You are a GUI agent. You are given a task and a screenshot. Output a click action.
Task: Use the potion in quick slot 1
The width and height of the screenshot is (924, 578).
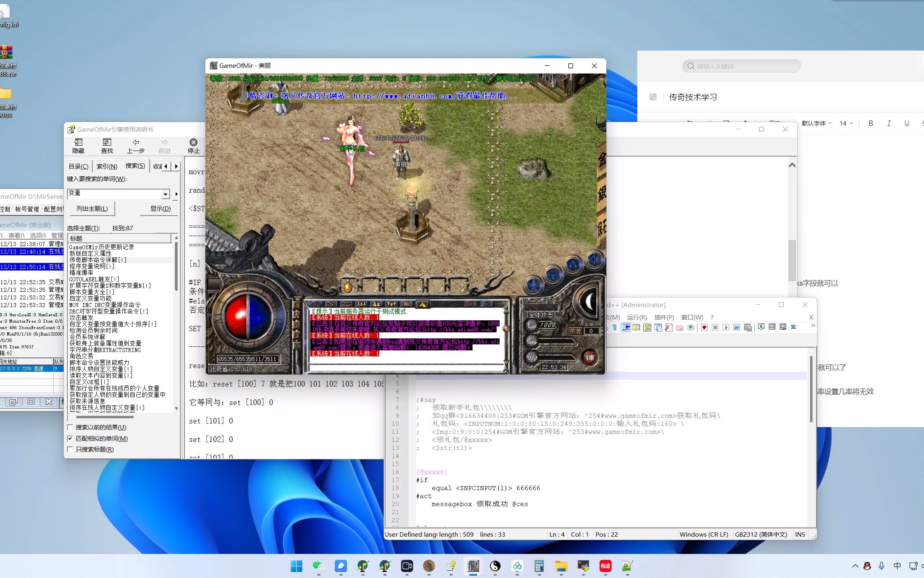[348, 287]
